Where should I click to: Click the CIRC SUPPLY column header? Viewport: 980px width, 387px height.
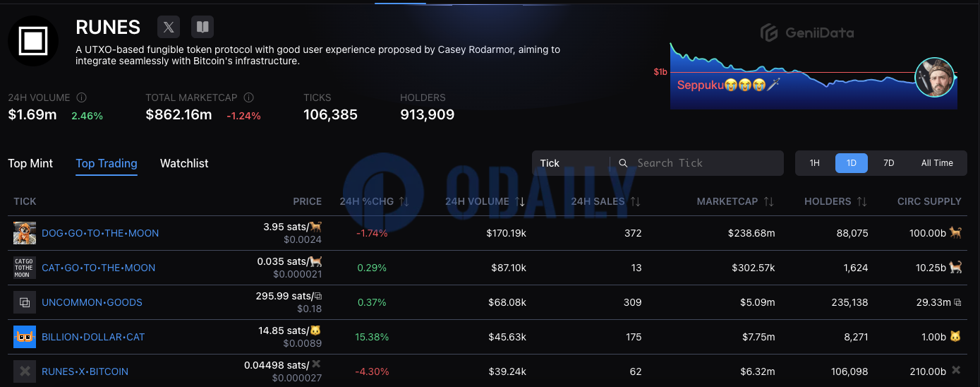tap(929, 201)
